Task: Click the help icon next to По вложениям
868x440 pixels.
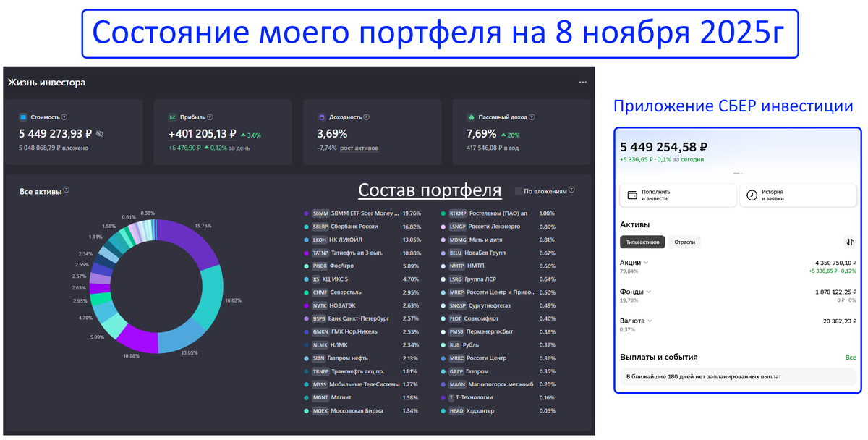Action: point(571,190)
